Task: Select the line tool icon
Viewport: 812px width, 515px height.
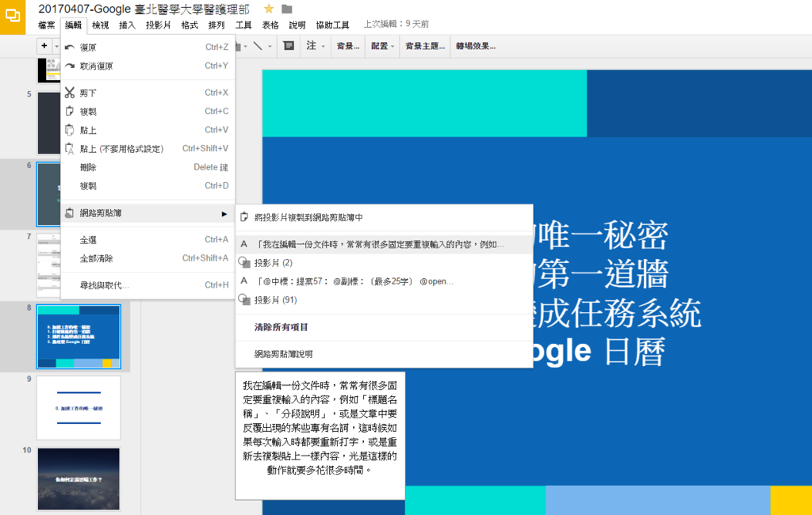Action: [258, 46]
